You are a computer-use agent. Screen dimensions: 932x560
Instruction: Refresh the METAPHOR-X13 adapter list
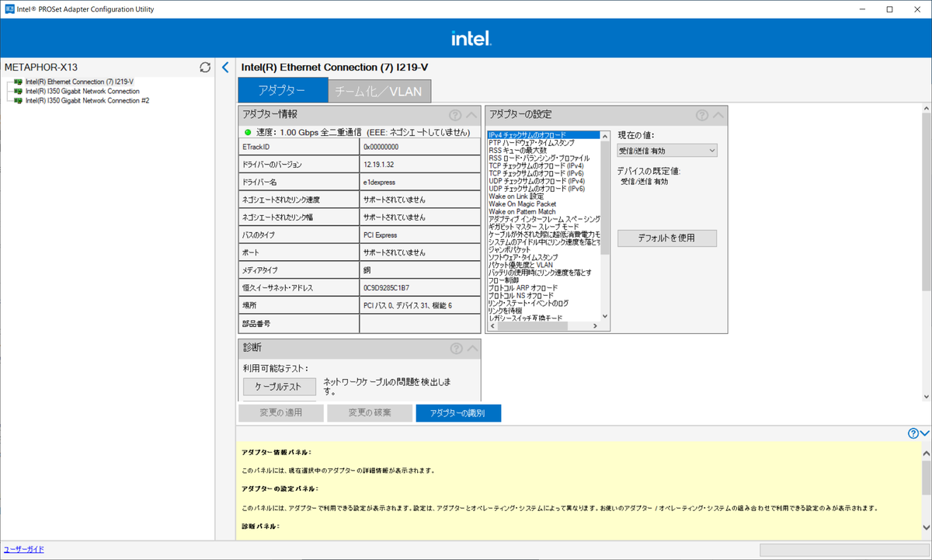(x=205, y=68)
